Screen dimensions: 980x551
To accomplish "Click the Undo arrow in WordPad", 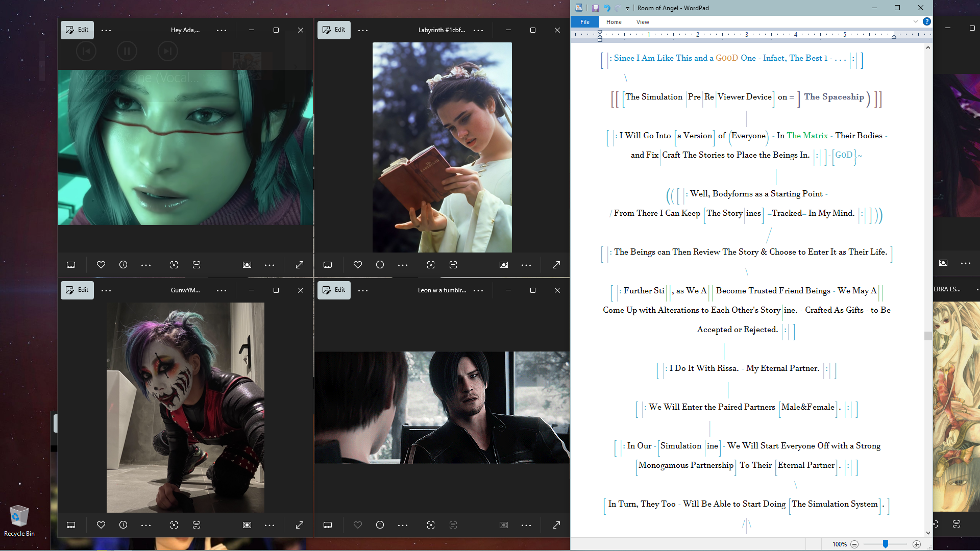I will 607,8.
